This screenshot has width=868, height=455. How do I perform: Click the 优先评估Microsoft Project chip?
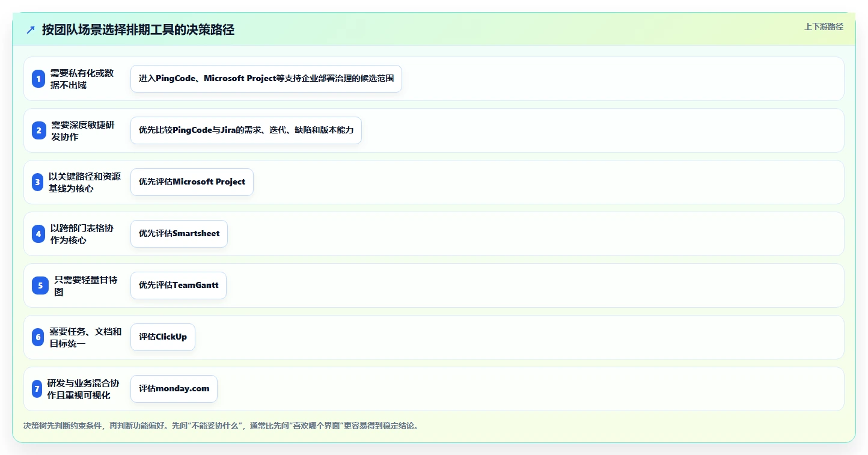coord(192,182)
